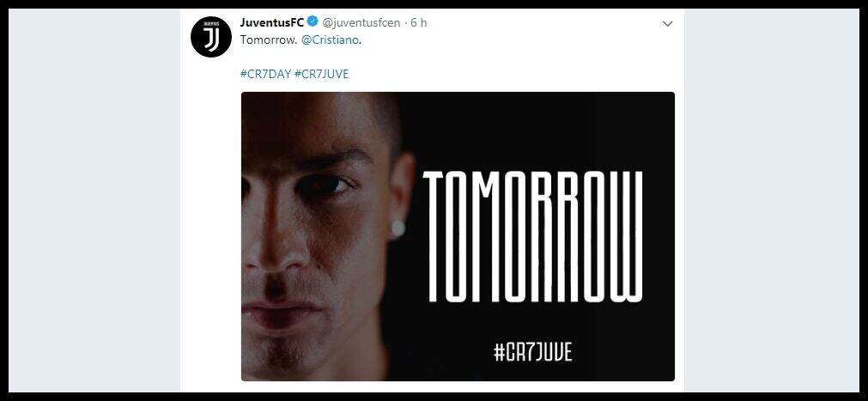This screenshot has height=401, width=868.
Task: Follow the @Cristiano mention link
Action: point(330,41)
